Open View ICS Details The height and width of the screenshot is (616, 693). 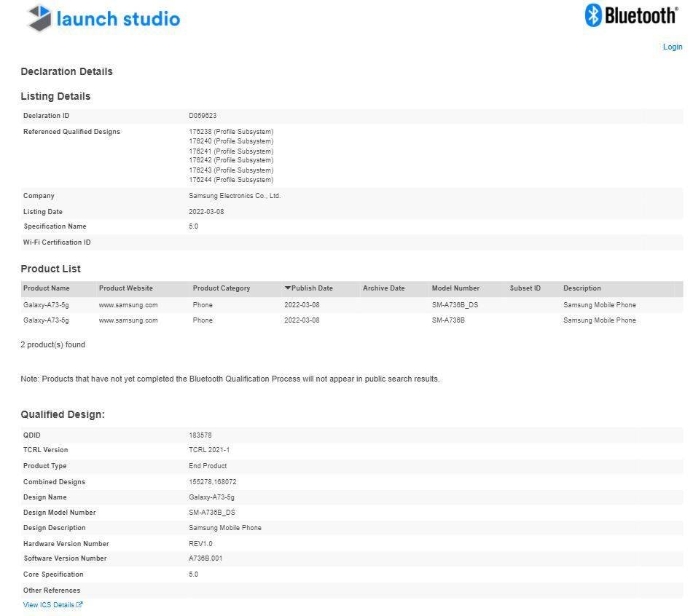[48, 604]
